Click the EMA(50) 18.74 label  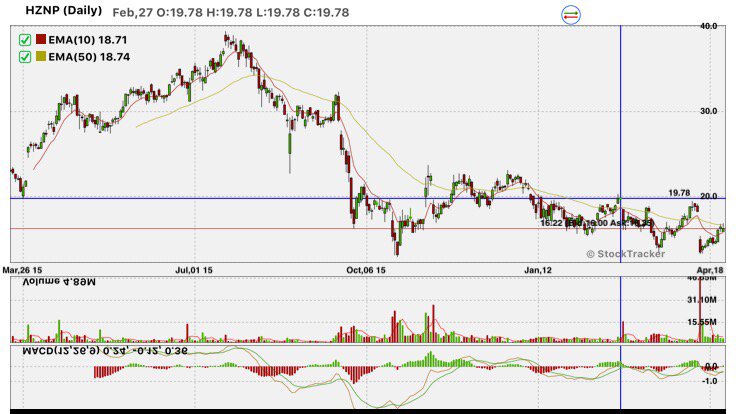pyautogui.click(x=89, y=57)
